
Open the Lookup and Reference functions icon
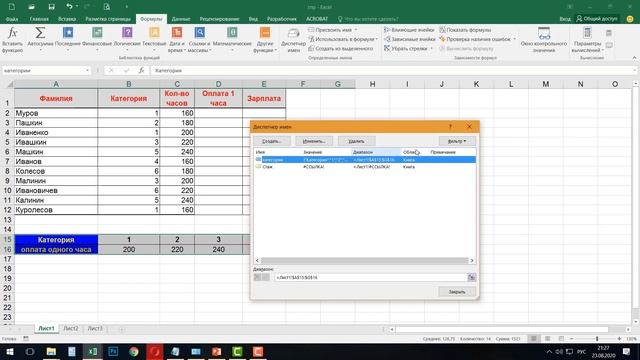(x=199, y=33)
